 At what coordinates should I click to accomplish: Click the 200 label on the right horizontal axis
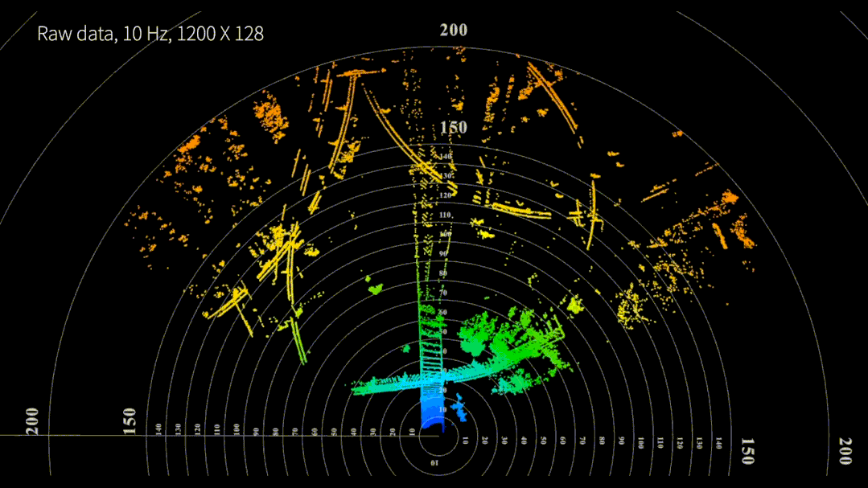(845, 451)
